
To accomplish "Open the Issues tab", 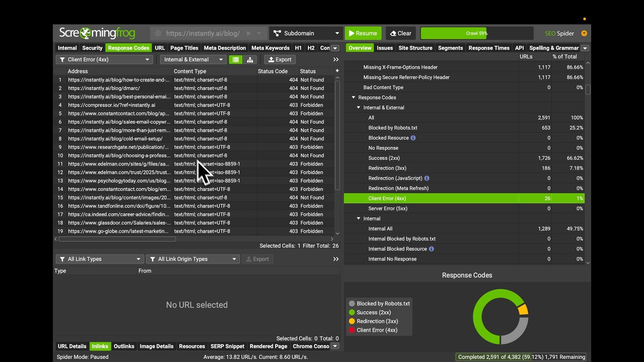I will [385, 48].
